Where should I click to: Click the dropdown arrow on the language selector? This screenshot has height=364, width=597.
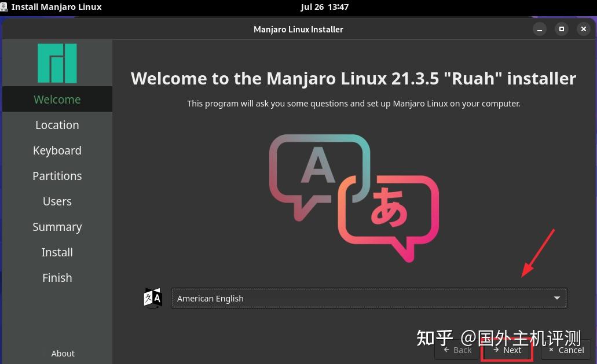(x=556, y=298)
